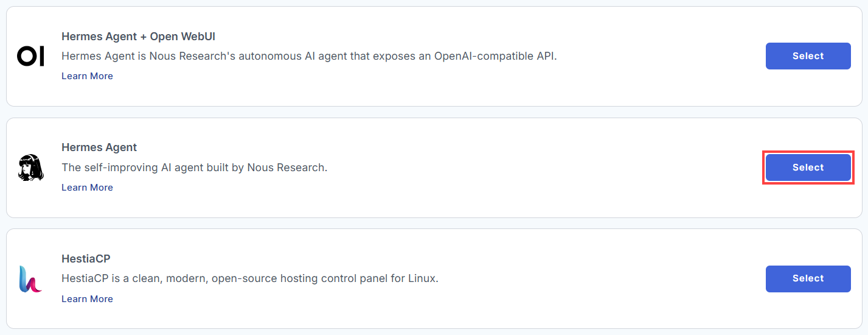Select the standalone Hermes Agent app
This screenshot has width=868, height=335.
click(808, 167)
